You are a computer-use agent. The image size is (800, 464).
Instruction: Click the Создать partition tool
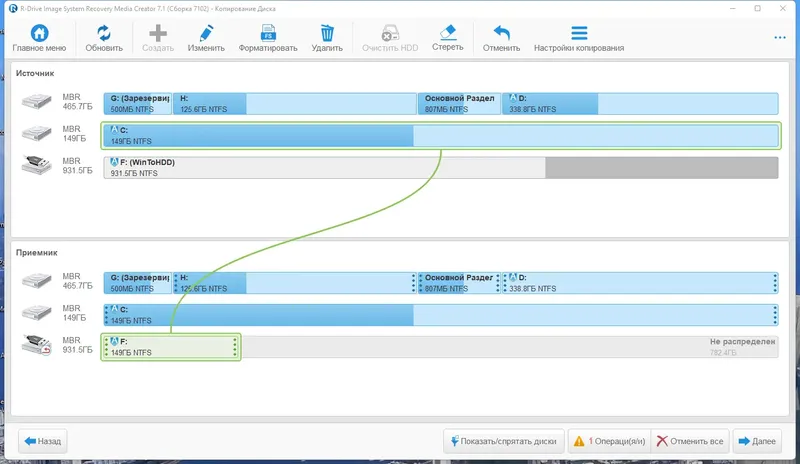(158, 38)
